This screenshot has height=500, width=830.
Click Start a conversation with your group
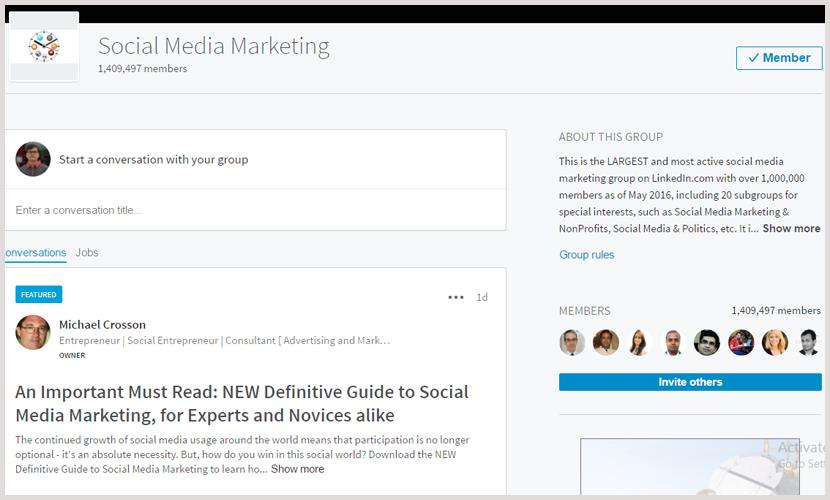click(x=154, y=159)
